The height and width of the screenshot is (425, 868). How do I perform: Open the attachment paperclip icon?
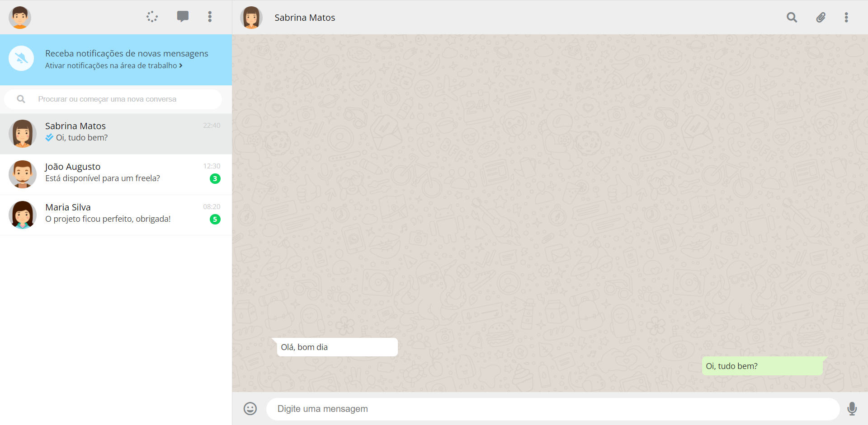[x=821, y=17]
